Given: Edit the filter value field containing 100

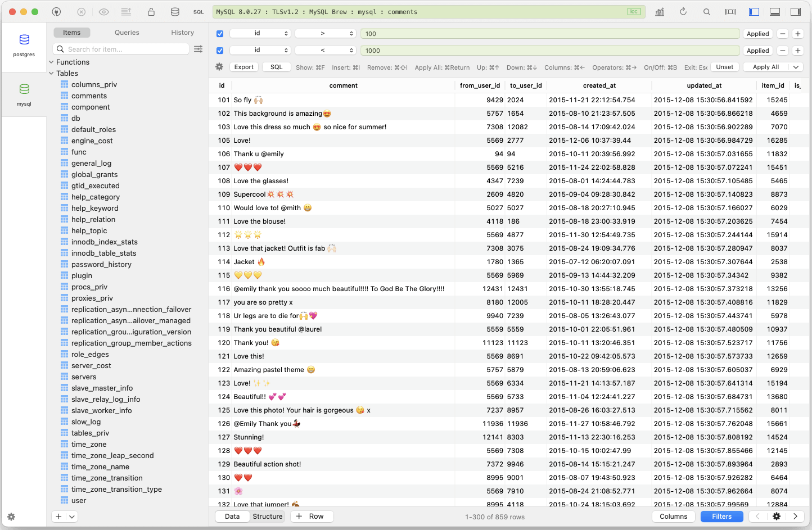Looking at the screenshot, I should coord(550,34).
